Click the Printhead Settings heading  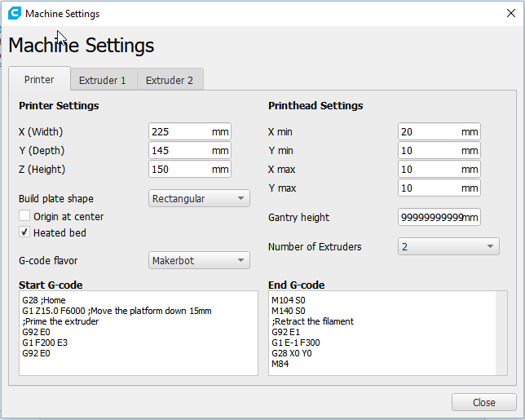click(x=315, y=105)
